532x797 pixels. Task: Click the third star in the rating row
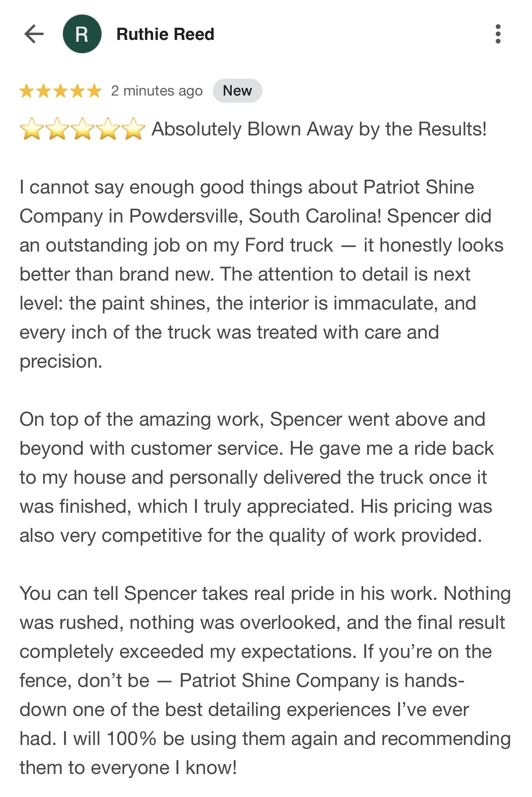pyautogui.click(x=60, y=91)
